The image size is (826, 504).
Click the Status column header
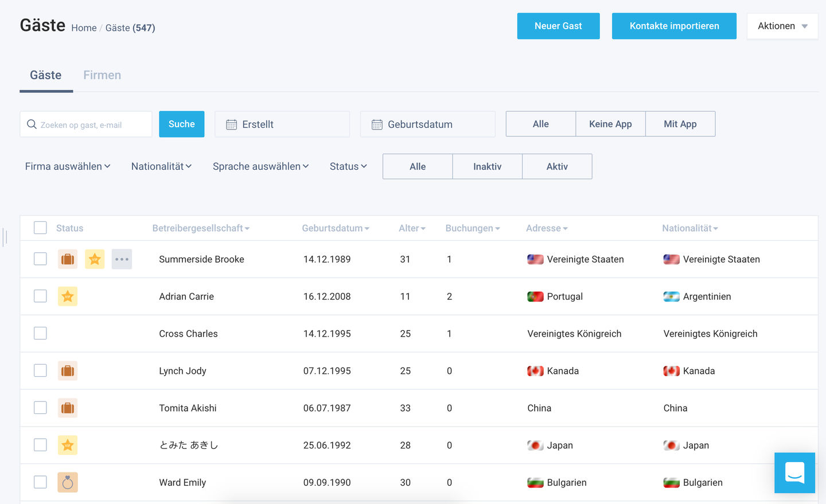[69, 228]
